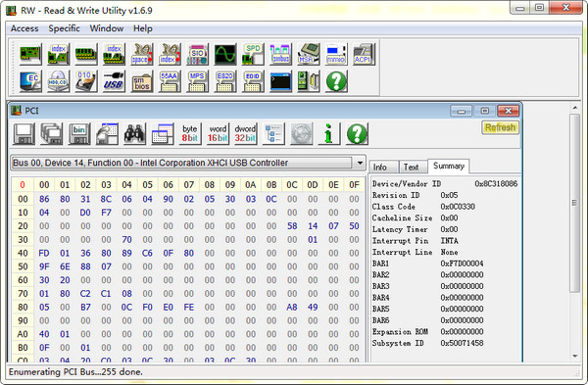Click the BAR1 value 0xF7D00004
The width and height of the screenshot is (588, 385).
462,264
